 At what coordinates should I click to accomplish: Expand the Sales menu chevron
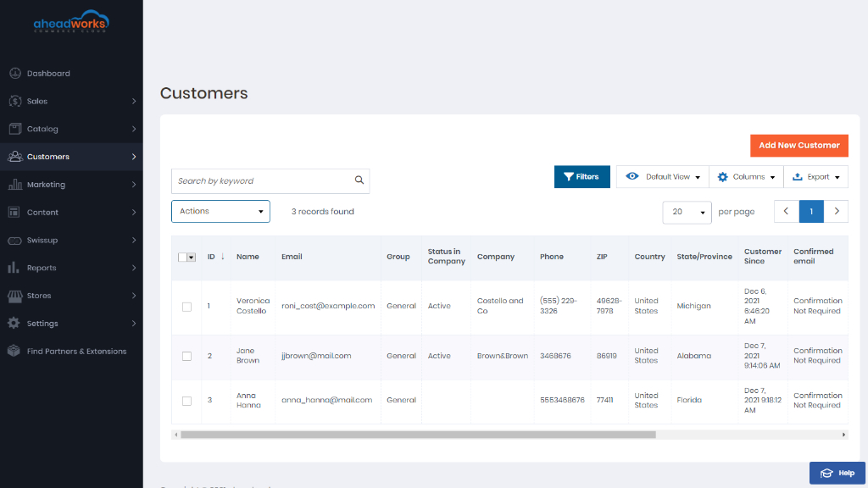pyautogui.click(x=134, y=102)
